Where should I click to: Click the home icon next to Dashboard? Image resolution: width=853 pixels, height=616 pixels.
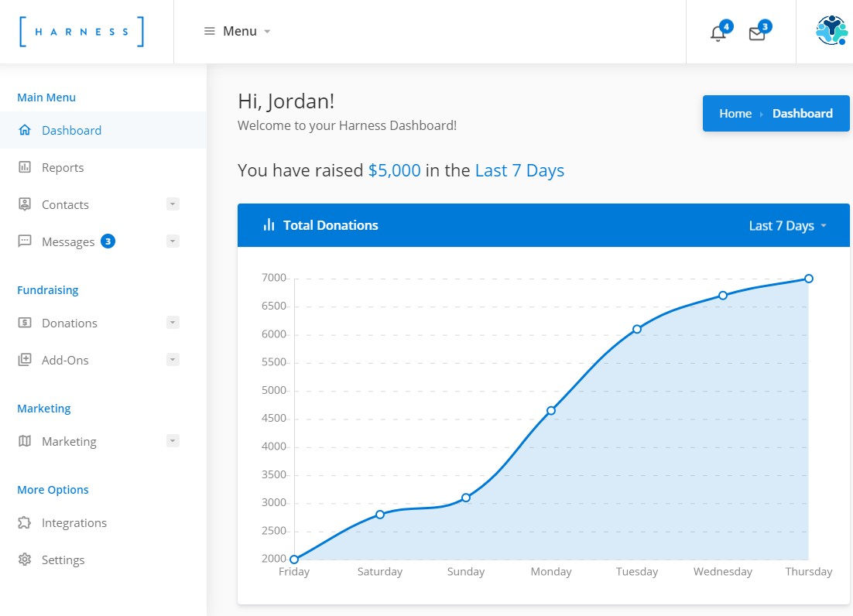25,130
